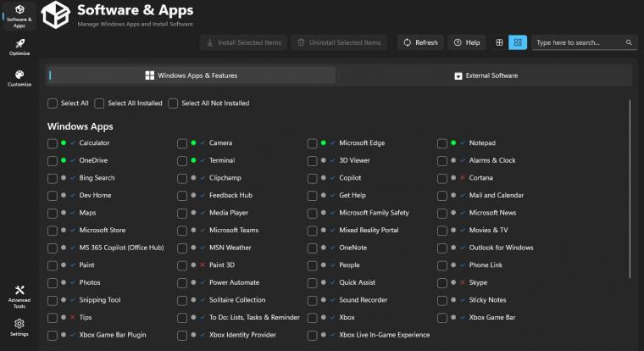
Task: Select the Sticky Notes label
Action: tap(487, 300)
